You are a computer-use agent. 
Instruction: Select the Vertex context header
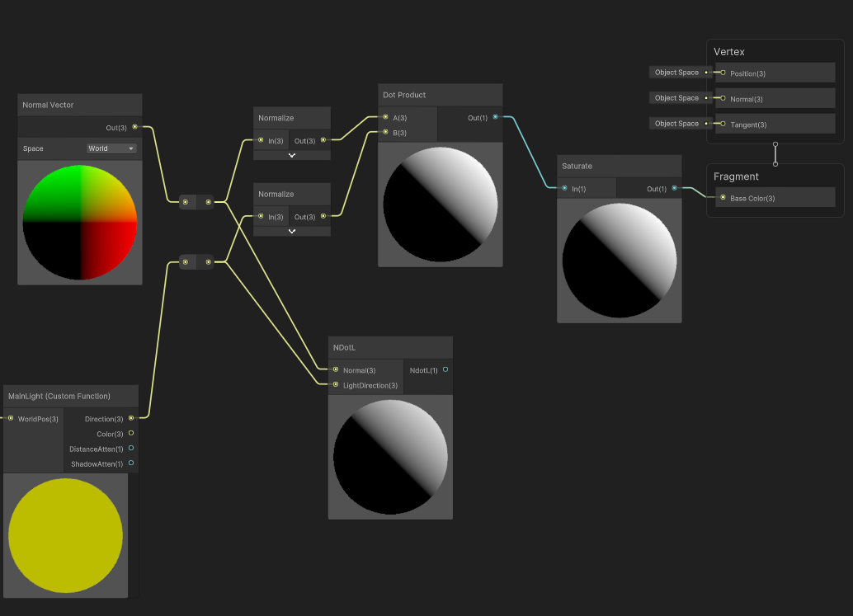point(729,52)
